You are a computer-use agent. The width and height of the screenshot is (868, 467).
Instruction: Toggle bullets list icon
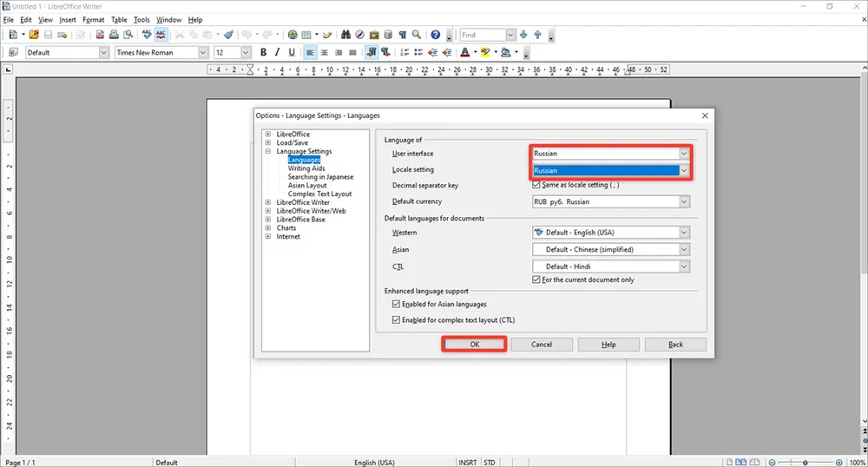418,53
